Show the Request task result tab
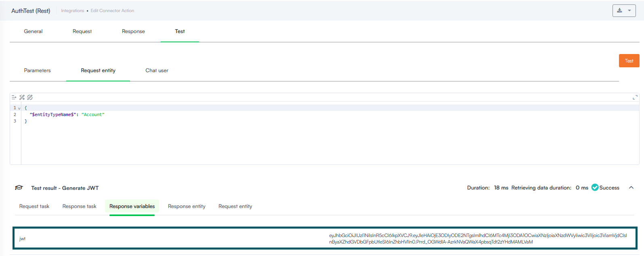Screen dimensions: 644x256 tap(34, 206)
